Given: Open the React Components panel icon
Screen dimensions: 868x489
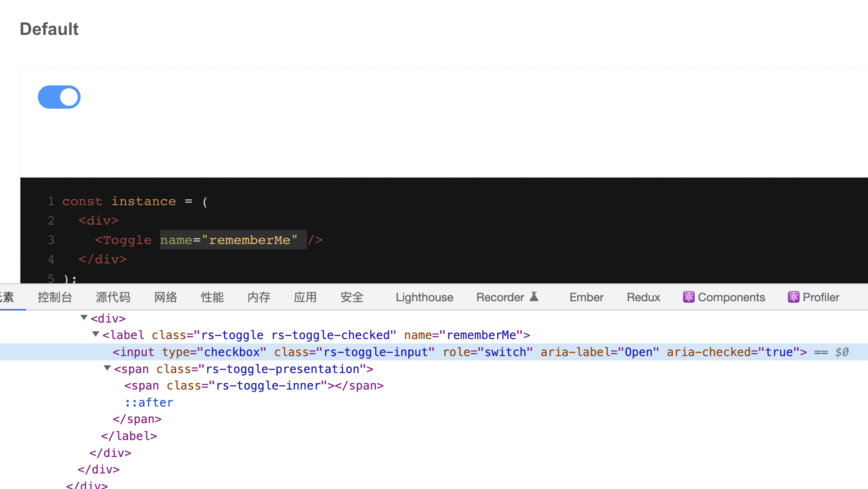Looking at the screenshot, I should (689, 297).
